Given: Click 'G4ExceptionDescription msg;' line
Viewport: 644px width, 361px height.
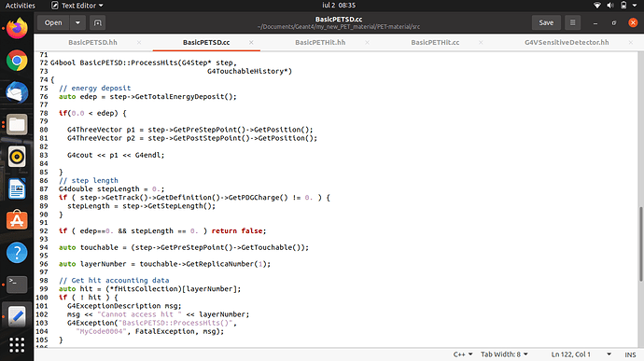Looking at the screenshot, I should pyautogui.click(x=124, y=306).
